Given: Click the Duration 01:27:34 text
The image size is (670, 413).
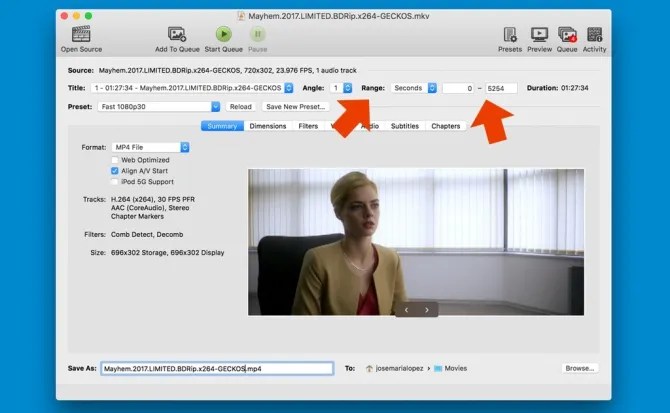Looking at the screenshot, I should point(557,88).
